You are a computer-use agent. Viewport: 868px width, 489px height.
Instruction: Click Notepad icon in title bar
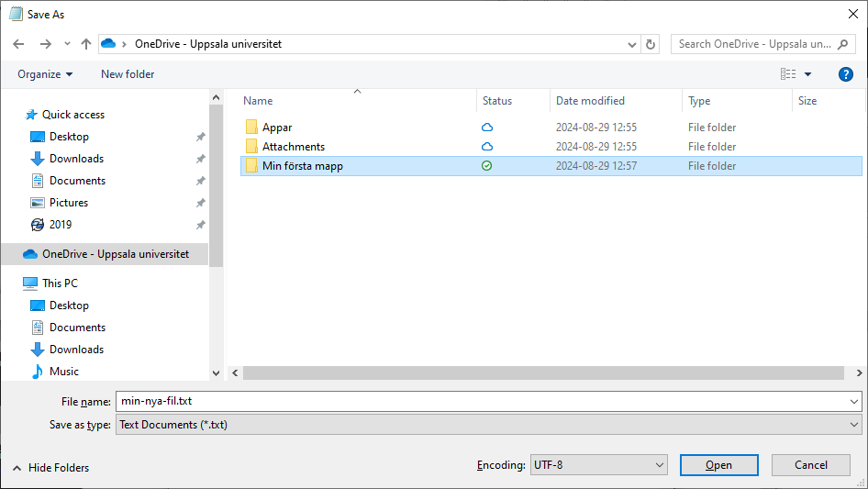coord(16,14)
